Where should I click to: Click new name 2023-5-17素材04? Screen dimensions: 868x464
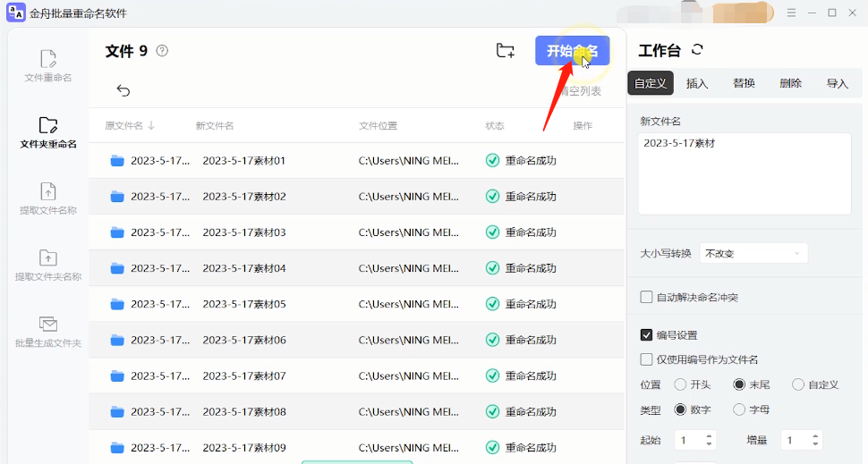point(244,268)
